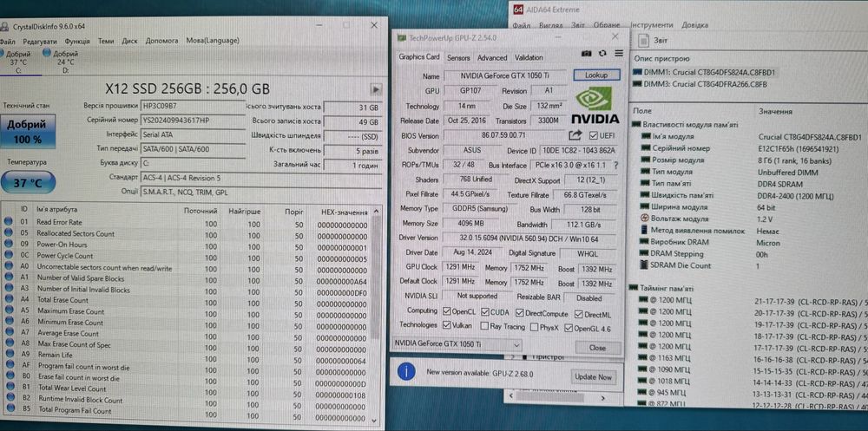The width and height of the screenshot is (868, 431).
Task: Click the GPU-Z refresh icon
Action: [603, 53]
